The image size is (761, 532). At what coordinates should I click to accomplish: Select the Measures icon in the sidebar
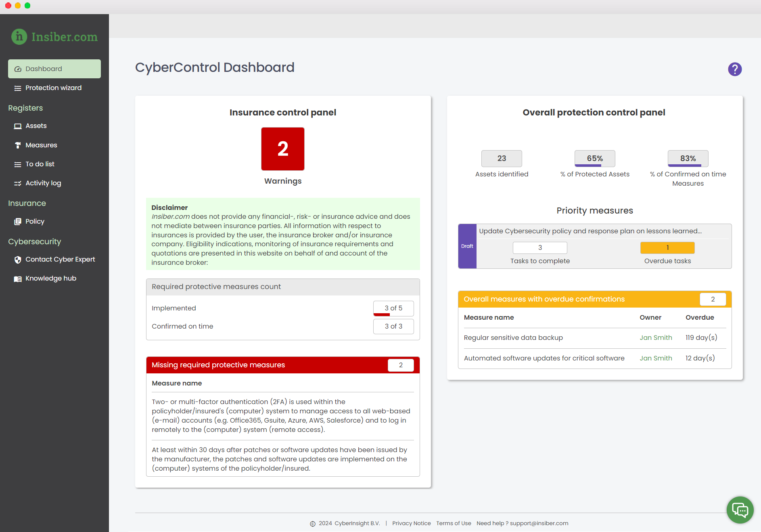[18, 145]
